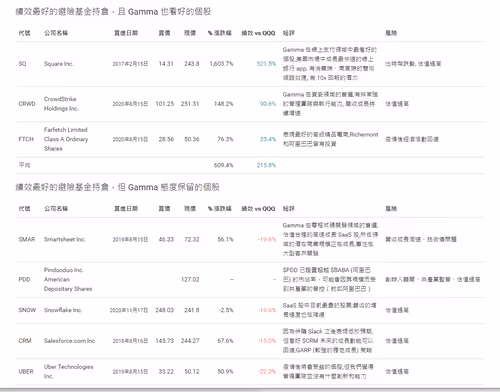
Task: Select the 14.31 buy price for SQ
Action: 166,64
